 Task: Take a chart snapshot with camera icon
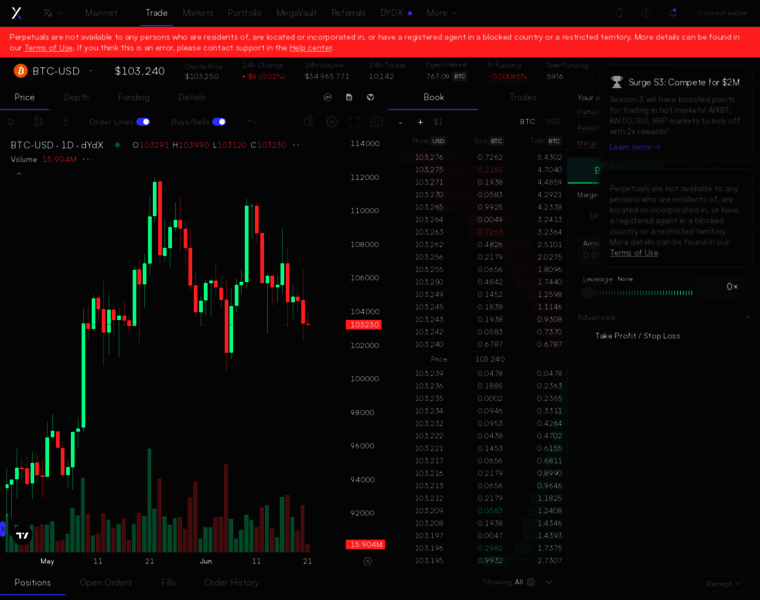(x=377, y=122)
